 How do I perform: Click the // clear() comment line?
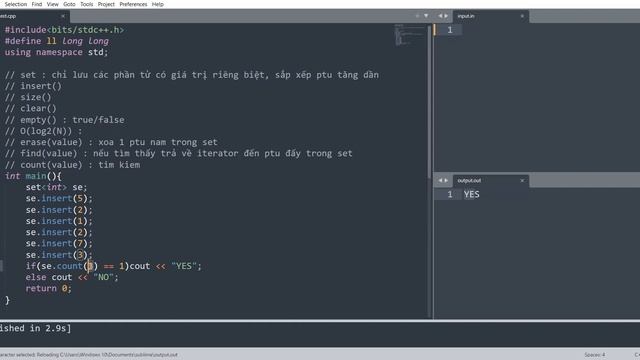[31, 109]
